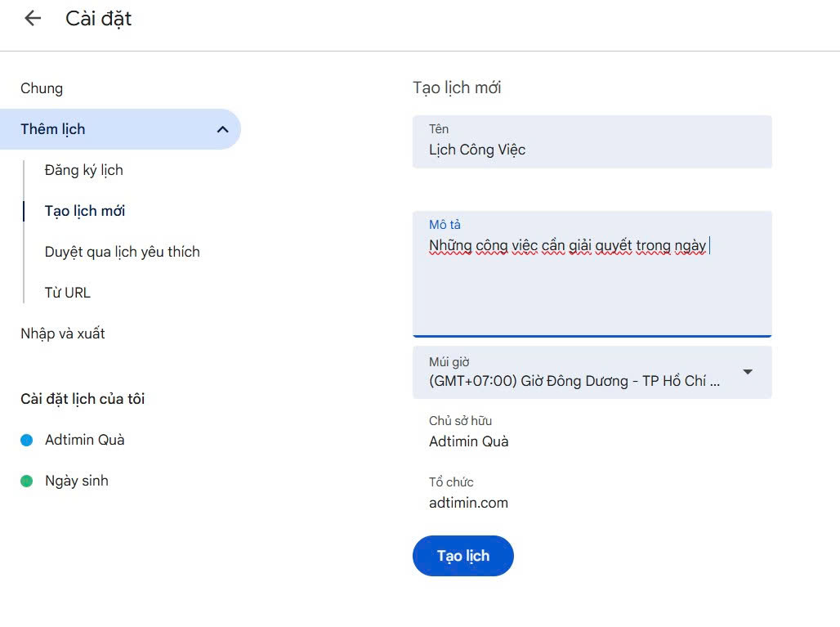Select Tạo lịch mới in the sidebar
The width and height of the screenshot is (840, 627).
[x=85, y=211]
